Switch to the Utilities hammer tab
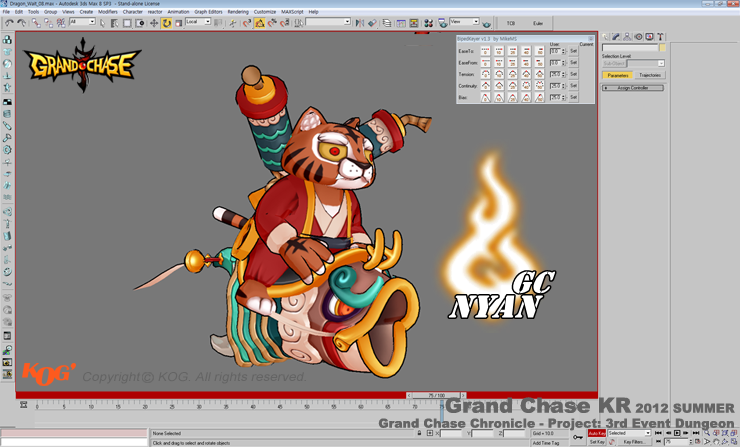This screenshot has height=447, width=740. pyautogui.click(x=660, y=36)
